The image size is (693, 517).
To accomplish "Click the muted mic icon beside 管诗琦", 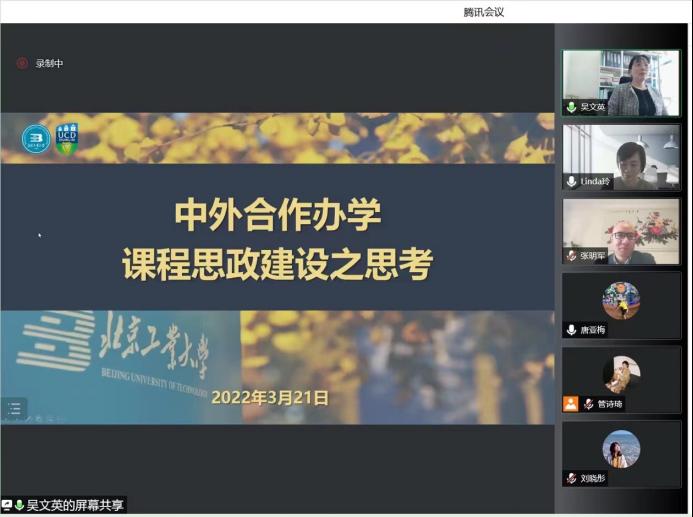I will (x=589, y=404).
